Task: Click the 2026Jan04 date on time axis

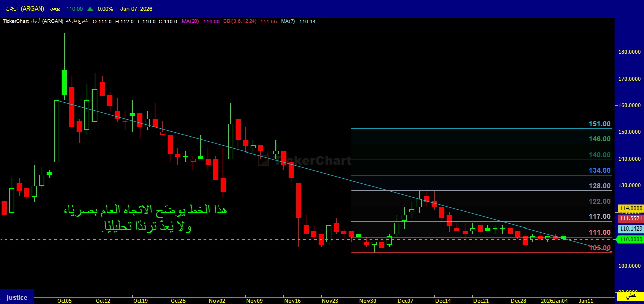Action: click(x=555, y=301)
